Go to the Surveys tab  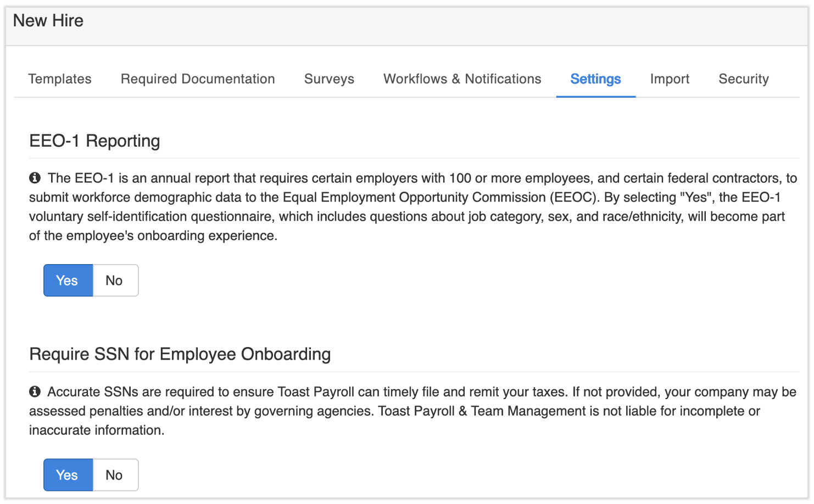coord(328,79)
